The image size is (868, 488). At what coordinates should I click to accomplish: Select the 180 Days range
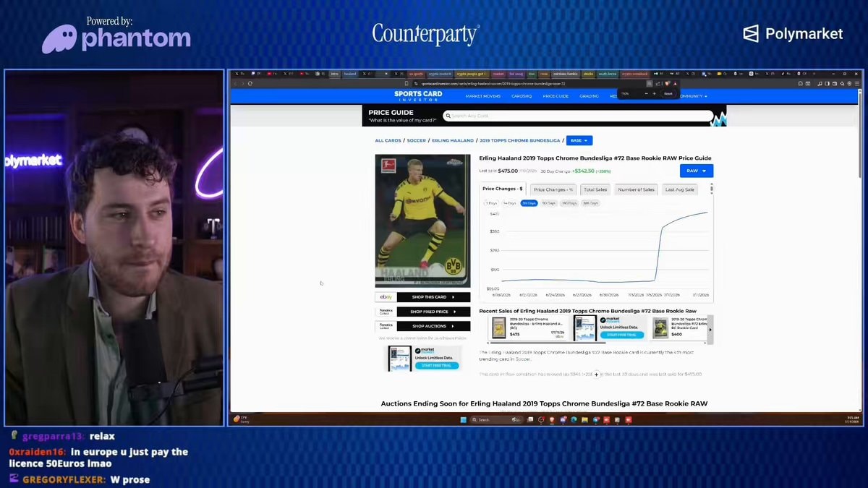[569, 203]
